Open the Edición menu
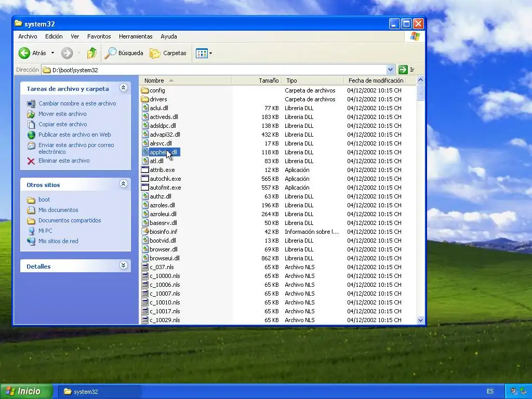Image resolution: width=532 pixels, height=399 pixels. pyautogui.click(x=54, y=36)
